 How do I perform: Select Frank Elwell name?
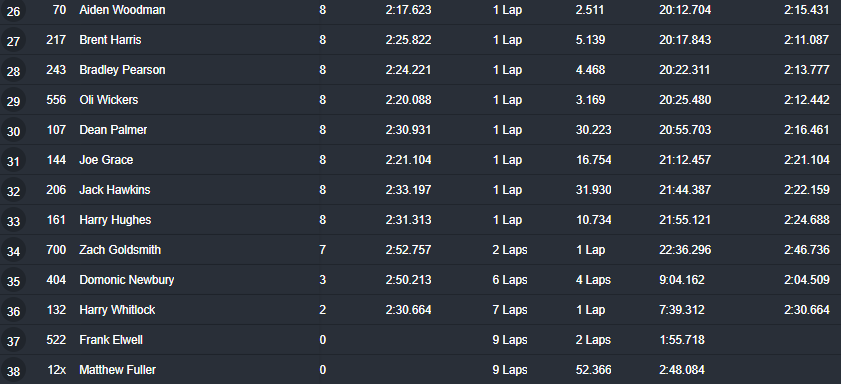pyautogui.click(x=111, y=341)
